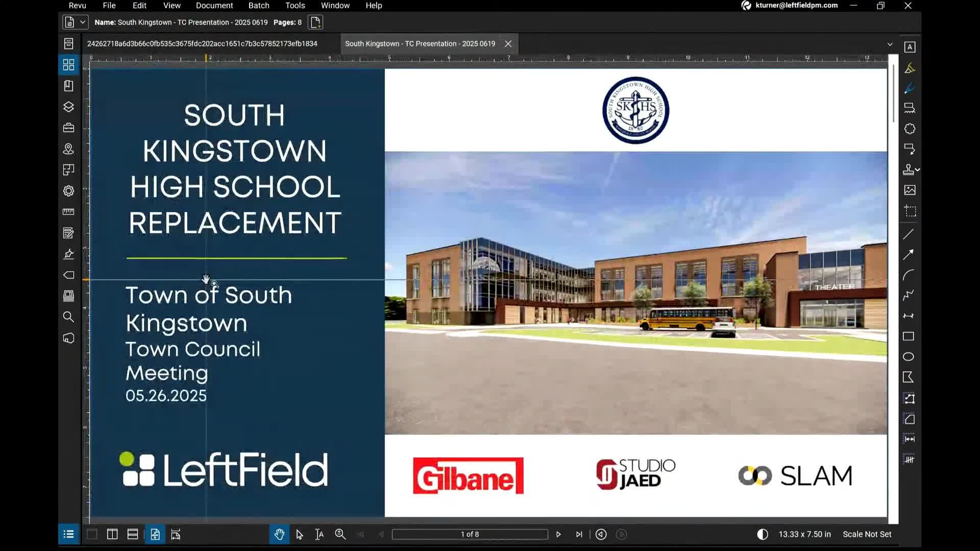
Task: Toggle Dimmer contrast mode in status bar
Action: tap(762, 534)
